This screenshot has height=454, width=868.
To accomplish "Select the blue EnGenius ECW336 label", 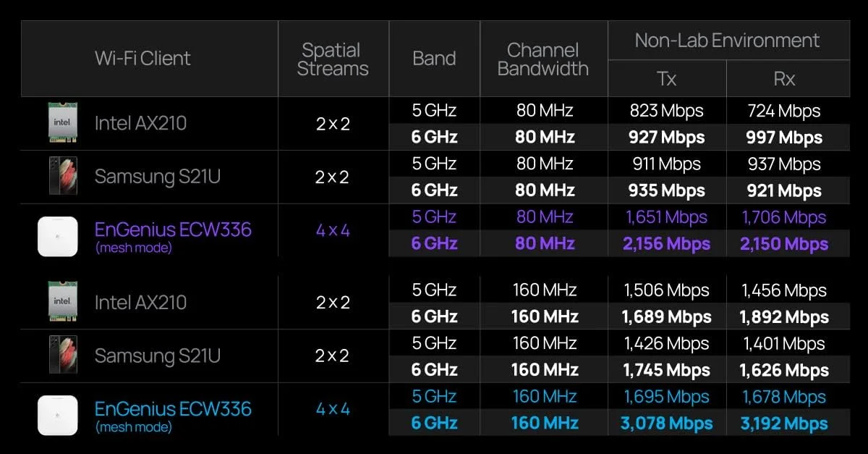I will [173, 409].
